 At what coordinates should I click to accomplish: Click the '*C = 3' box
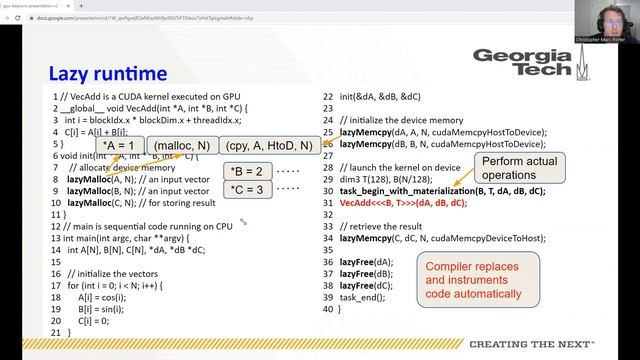pyautogui.click(x=248, y=189)
